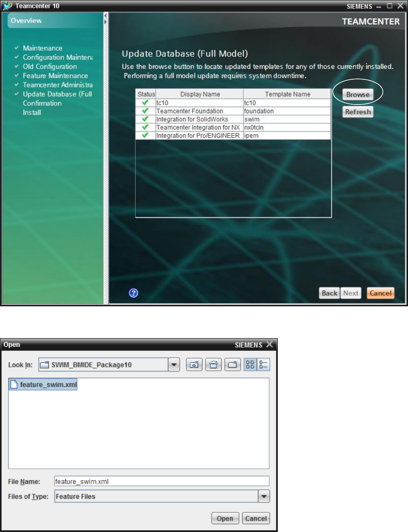The image size is (408, 532).
Task: Click the nx0tcin template name cell
Action: click(287, 128)
